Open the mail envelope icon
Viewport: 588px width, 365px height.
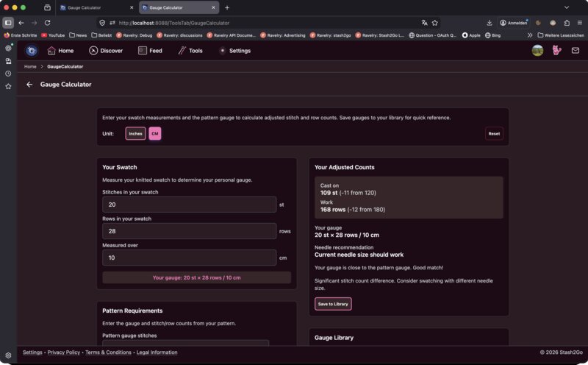[575, 51]
